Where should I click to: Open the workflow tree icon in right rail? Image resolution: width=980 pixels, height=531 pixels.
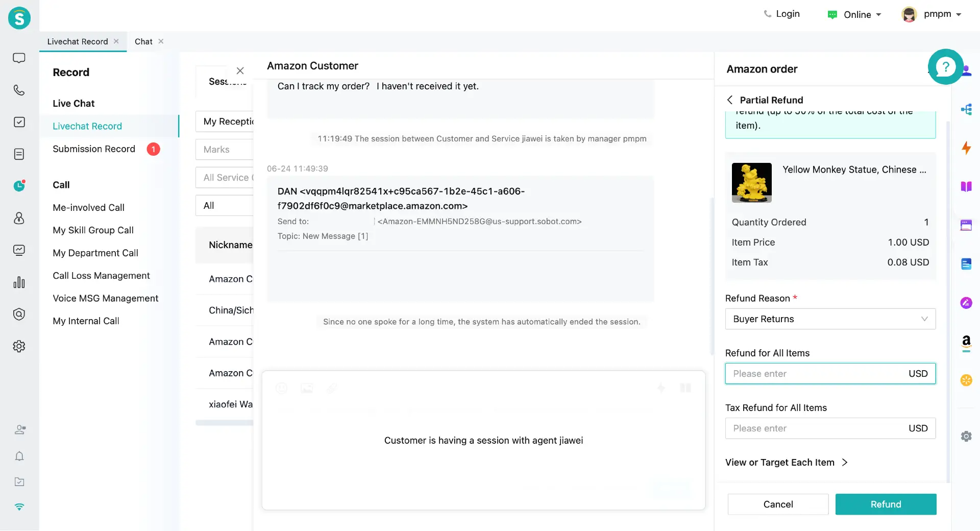coord(966,109)
